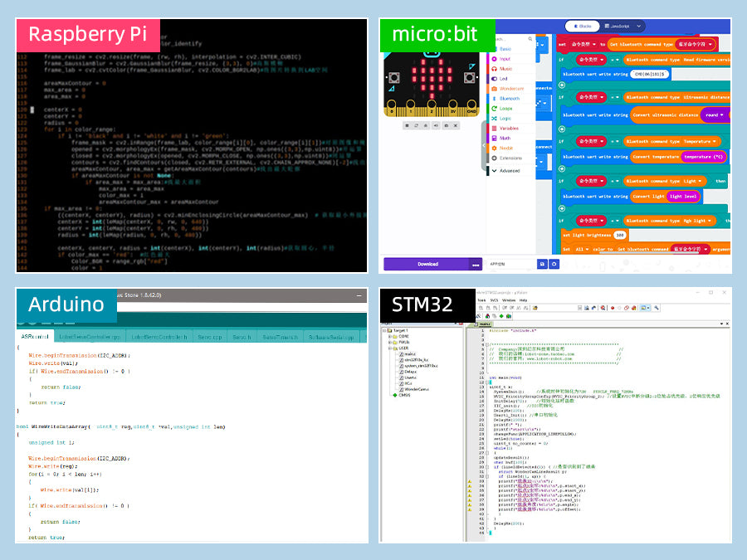This screenshot has width=747, height=560.
Task: Open the Window menu in Keil
Action: 508,299
